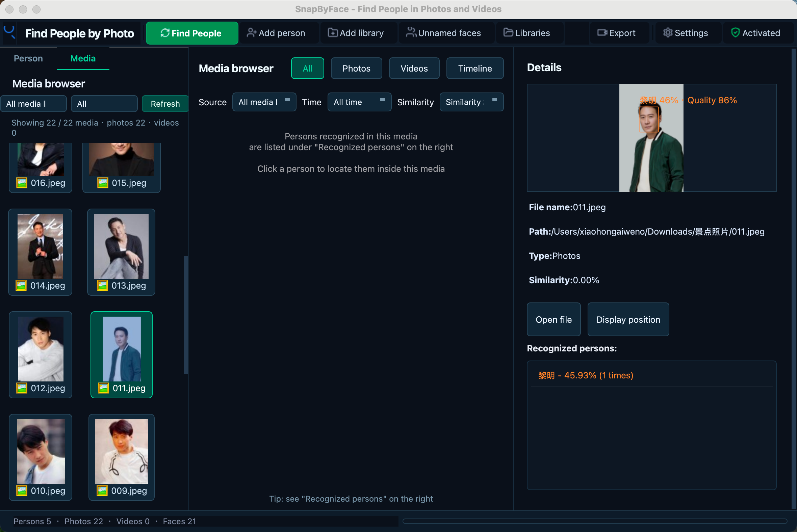The image size is (797, 532).
Task: Select the 013.jpeg file name label
Action: click(x=129, y=286)
